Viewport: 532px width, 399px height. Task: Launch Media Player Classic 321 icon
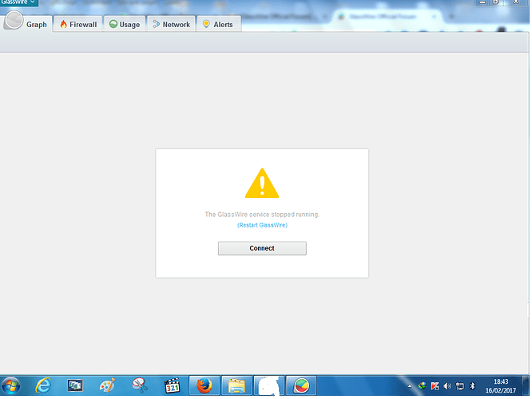tap(172, 385)
